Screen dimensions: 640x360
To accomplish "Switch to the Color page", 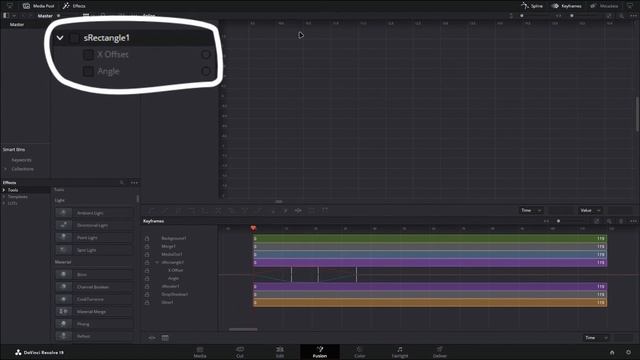I will 359,352.
